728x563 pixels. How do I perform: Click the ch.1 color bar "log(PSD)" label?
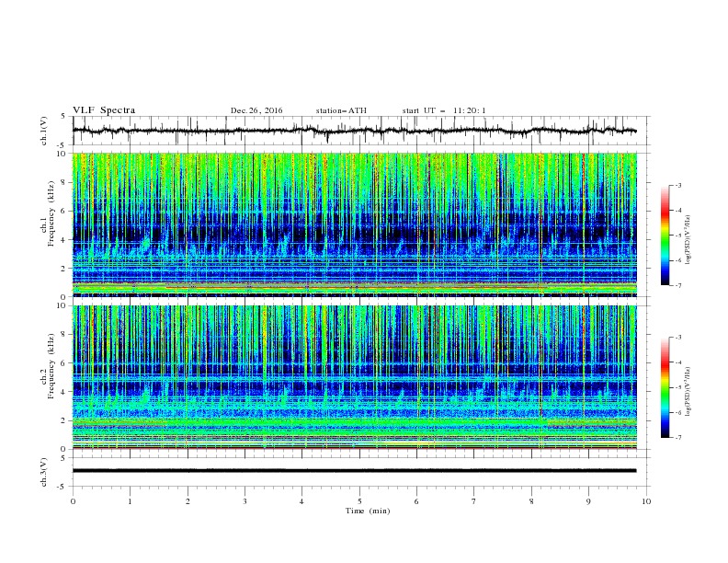(x=688, y=240)
